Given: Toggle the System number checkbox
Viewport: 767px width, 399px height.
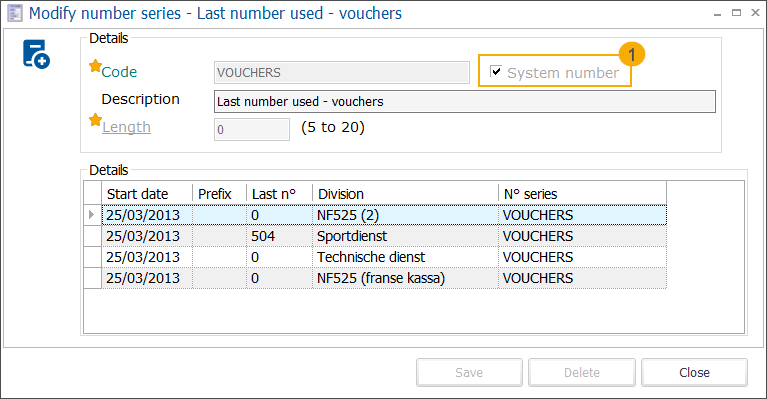Looking at the screenshot, I should coord(496,71).
